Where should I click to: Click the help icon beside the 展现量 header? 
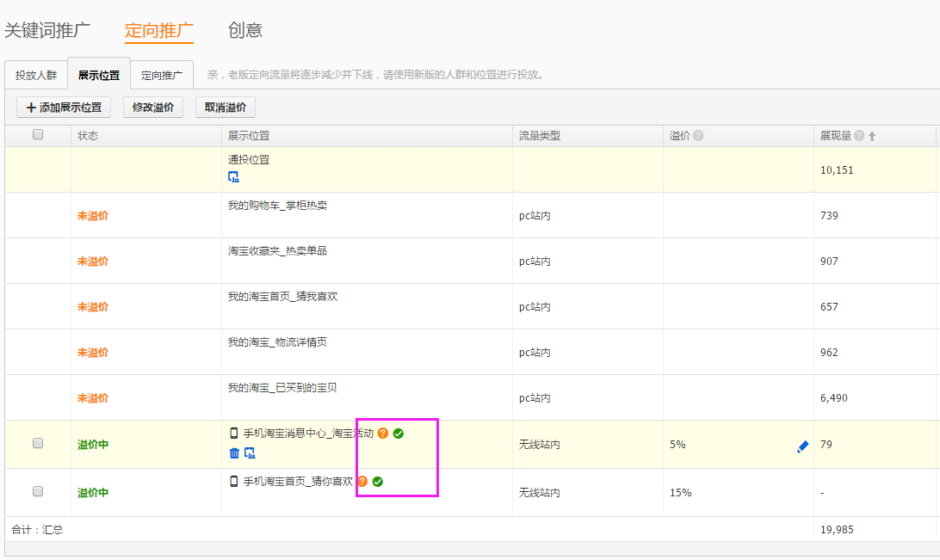(x=859, y=136)
